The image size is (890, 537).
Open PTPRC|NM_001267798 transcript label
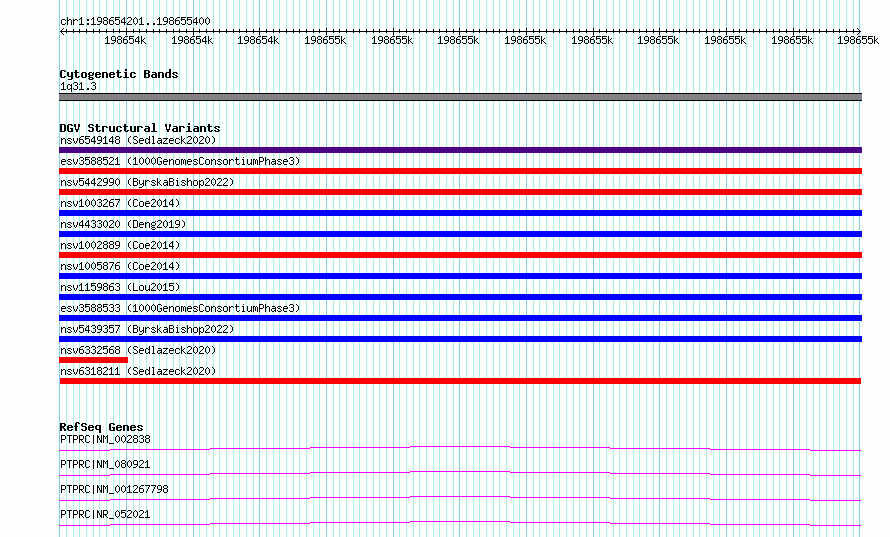click(x=114, y=489)
